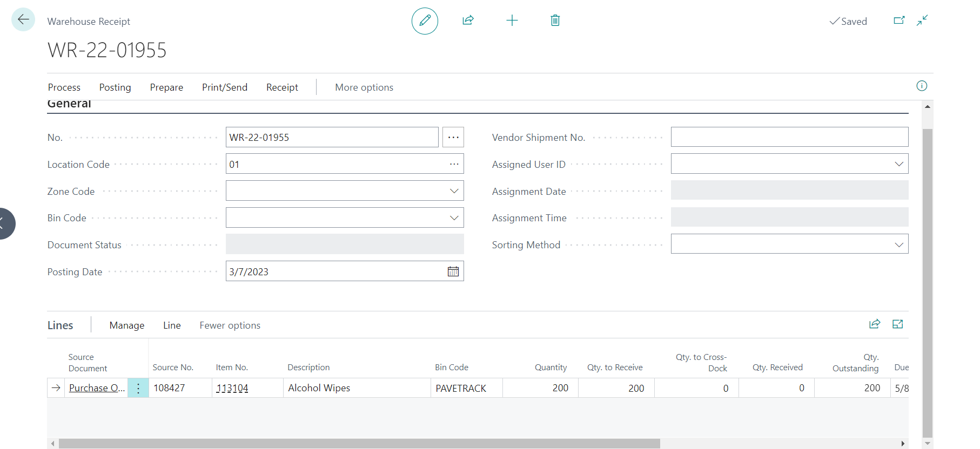Click the Lines section share icon
This screenshot has height=449, width=980.
pyautogui.click(x=875, y=324)
